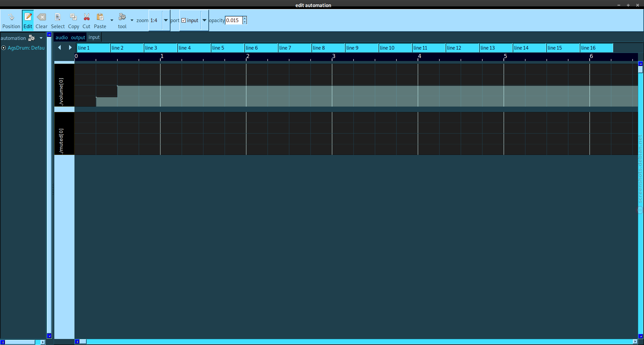Viewport: 644px width, 345px height.
Task: Select the Position tool
Action: click(11, 21)
